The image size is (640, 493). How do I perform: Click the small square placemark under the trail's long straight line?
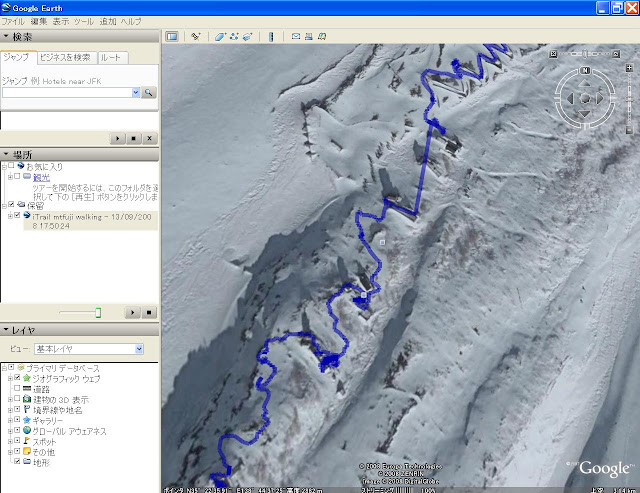coord(382,242)
